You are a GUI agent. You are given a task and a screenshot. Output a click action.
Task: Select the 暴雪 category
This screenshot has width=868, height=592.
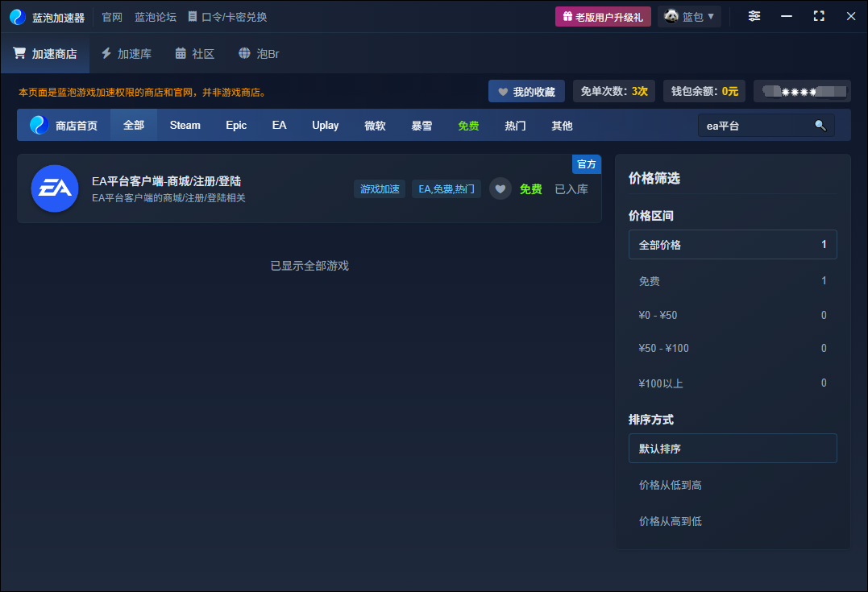(422, 126)
